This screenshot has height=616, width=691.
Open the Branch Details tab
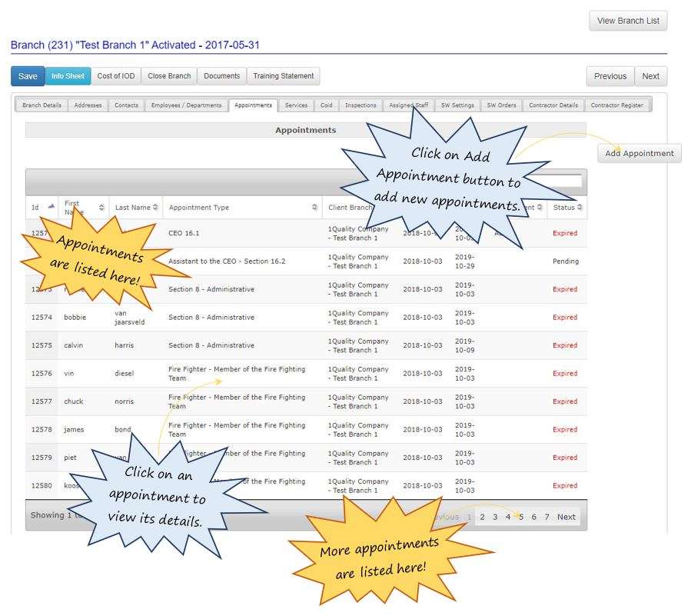click(41, 105)
